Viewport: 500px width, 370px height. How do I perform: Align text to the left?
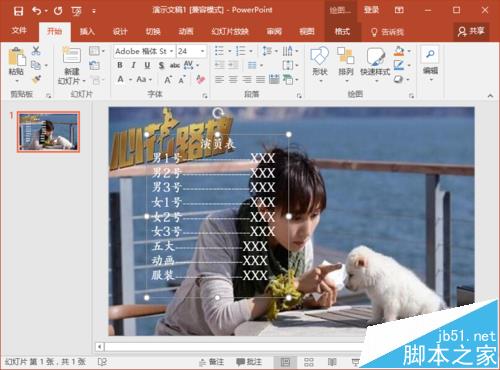click(219, 80)
